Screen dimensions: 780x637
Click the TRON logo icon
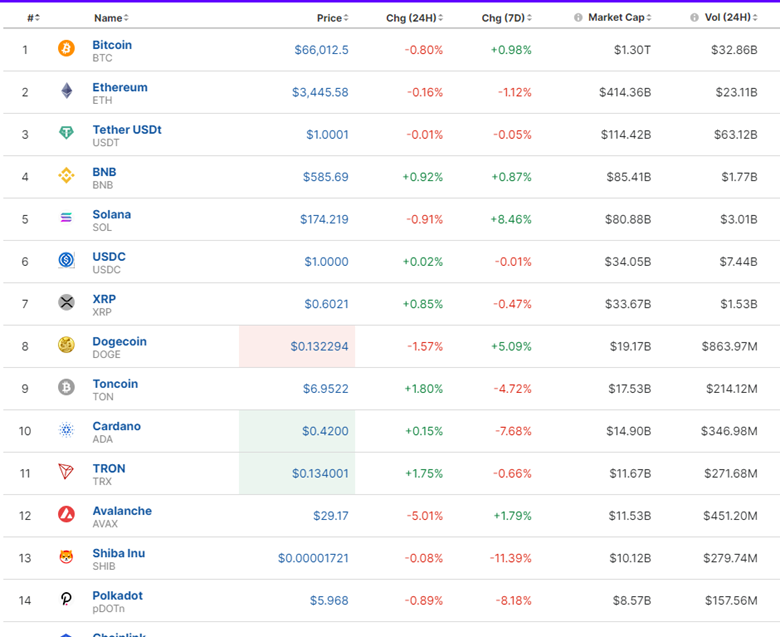click(66, 471)
